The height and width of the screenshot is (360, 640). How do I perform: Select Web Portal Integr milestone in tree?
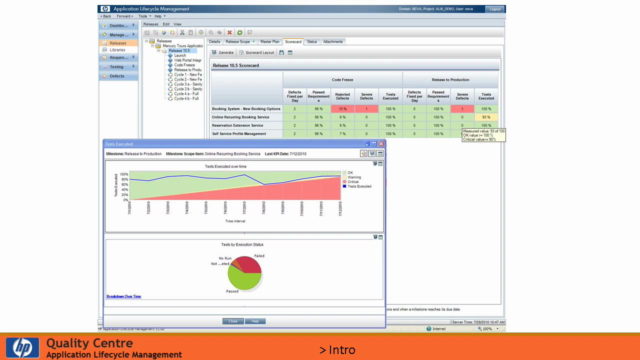tap(188, 60)
